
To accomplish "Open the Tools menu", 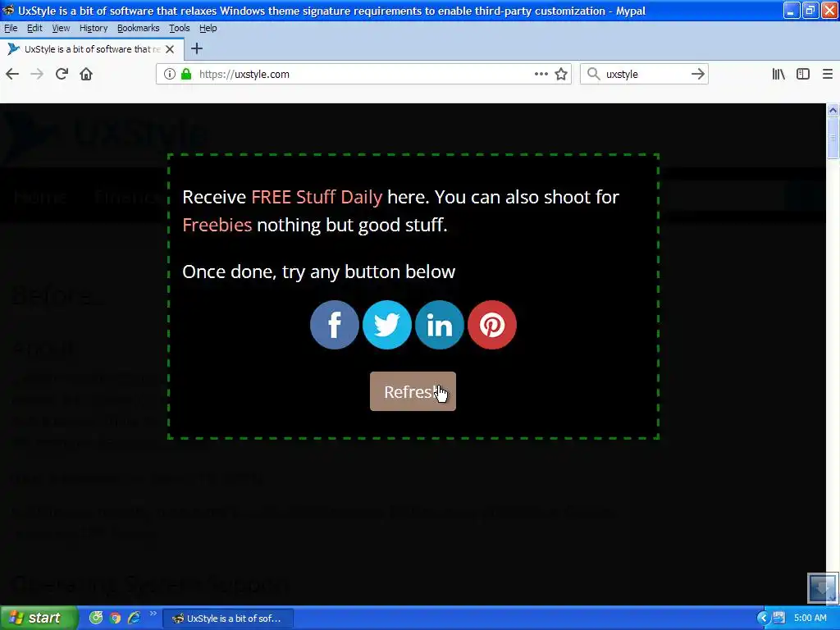I will [x=180, y=29].
